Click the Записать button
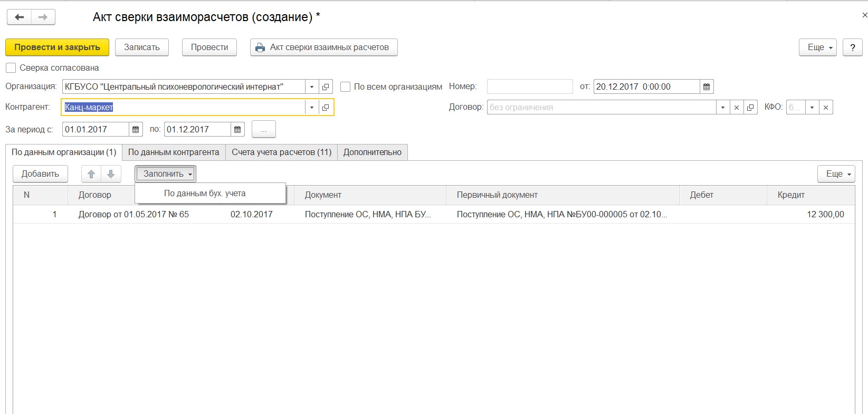 (142, 47)
